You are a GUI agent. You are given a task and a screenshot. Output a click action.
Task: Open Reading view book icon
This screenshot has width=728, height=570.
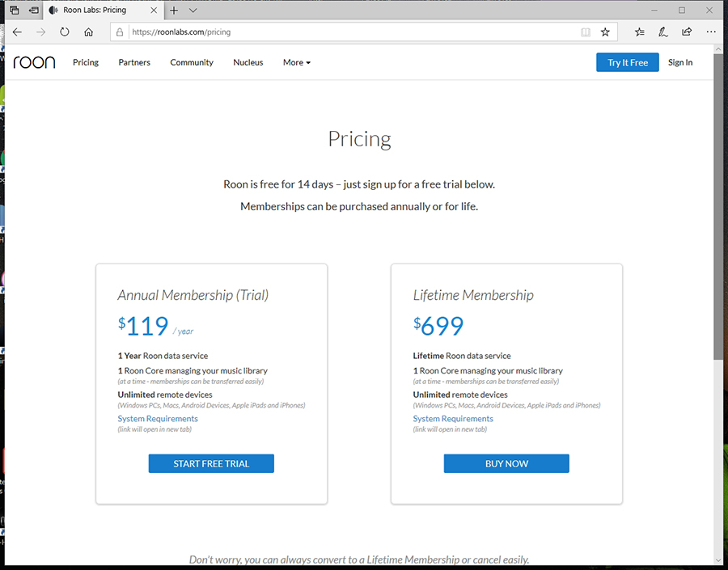point(586,32)
